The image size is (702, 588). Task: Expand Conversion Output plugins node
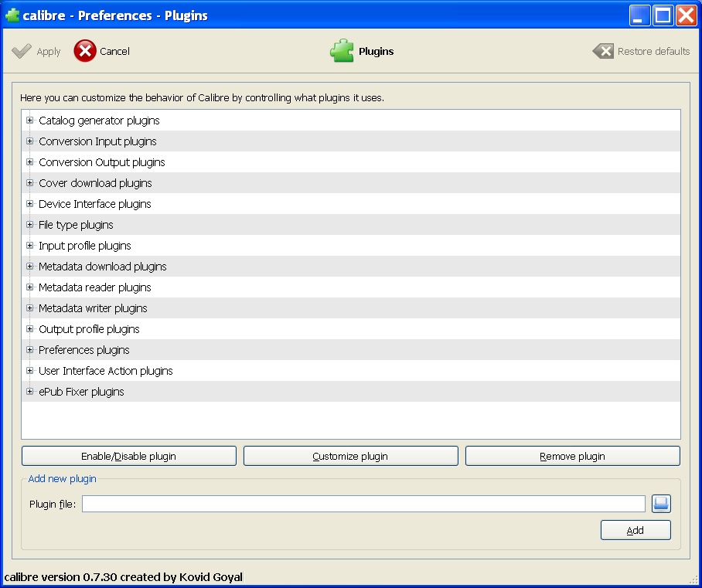(29, 162)
